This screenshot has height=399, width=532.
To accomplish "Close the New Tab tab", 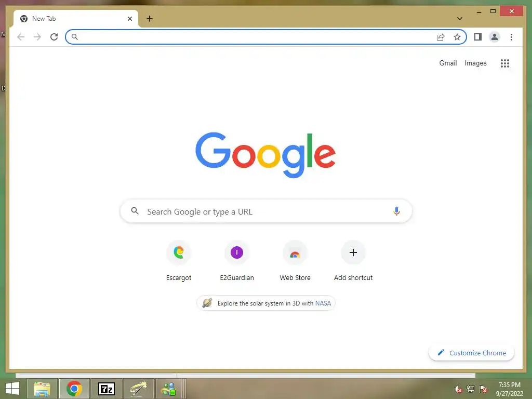I will (x=129, y=19).
